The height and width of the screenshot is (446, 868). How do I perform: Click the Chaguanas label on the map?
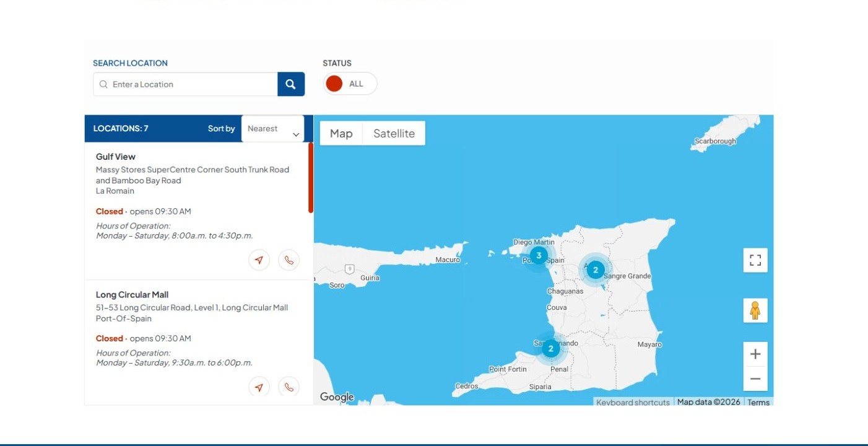click(565, 291)
